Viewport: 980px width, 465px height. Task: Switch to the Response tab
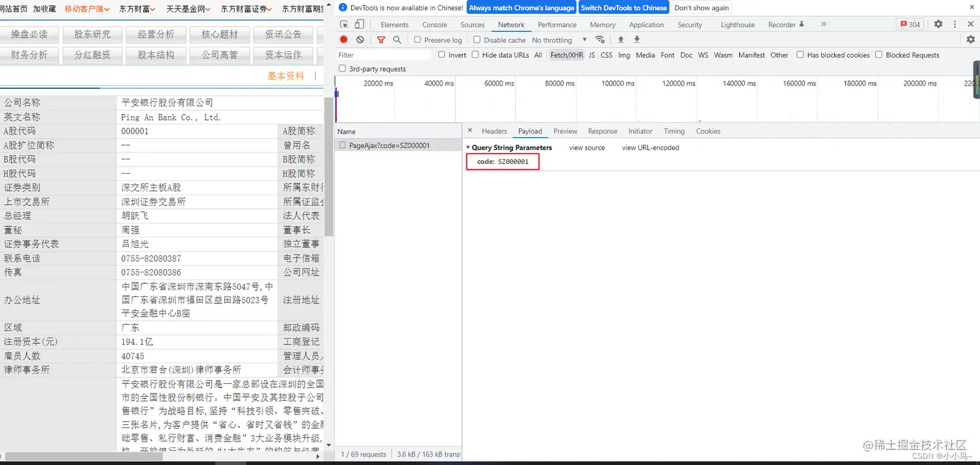[x=603, y=131]
